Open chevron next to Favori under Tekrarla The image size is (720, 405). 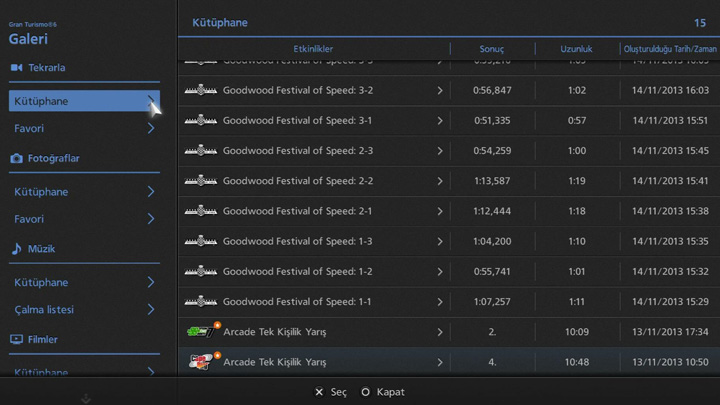[151, 128]
